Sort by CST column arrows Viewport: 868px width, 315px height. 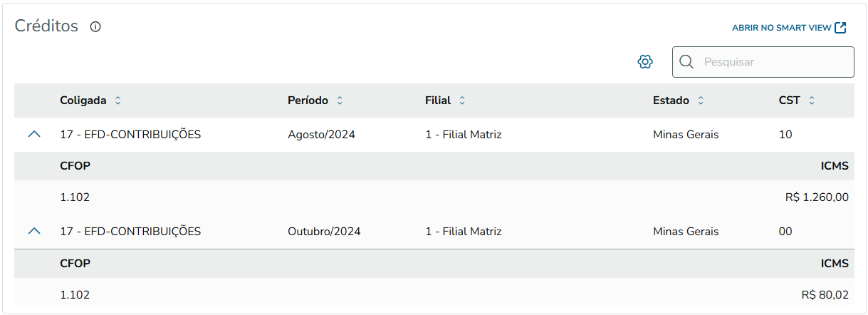(x=812, y=100)
